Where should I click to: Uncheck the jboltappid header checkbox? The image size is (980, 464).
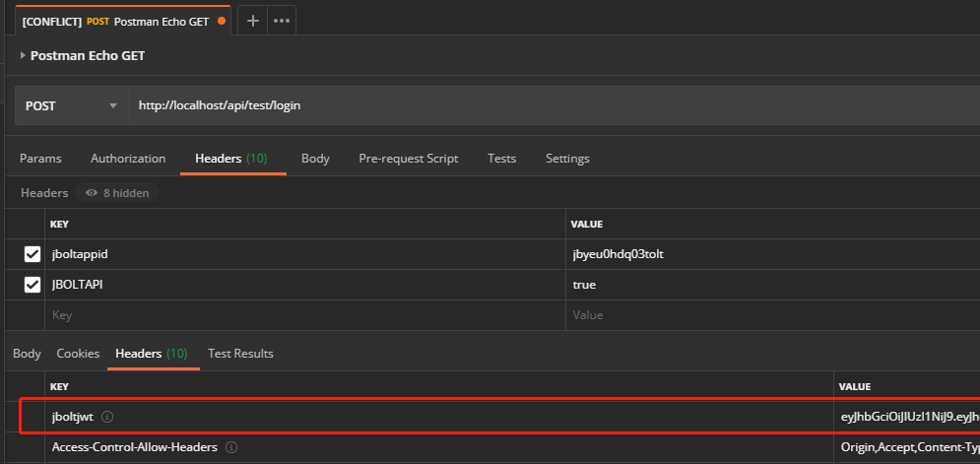pyautogui.click(x=33, y=254)
